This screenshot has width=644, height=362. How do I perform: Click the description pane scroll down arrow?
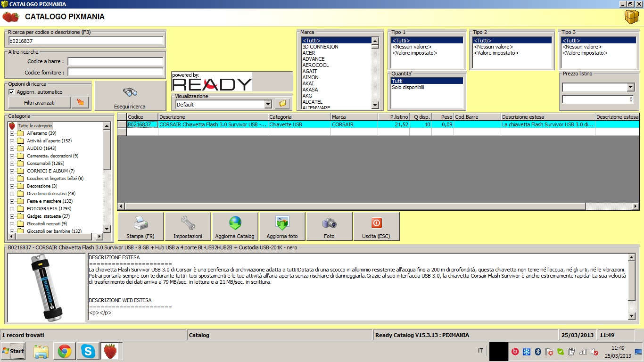632,316
